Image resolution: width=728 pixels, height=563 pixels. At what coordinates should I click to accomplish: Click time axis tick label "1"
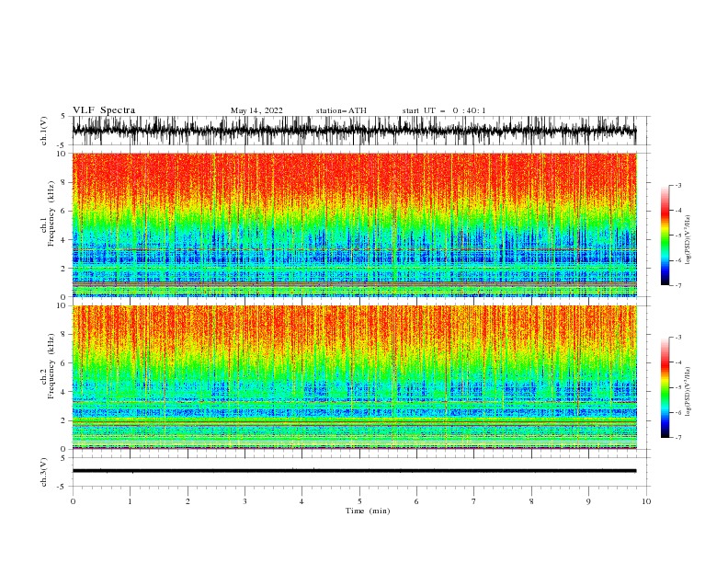(x=130, y=501)
